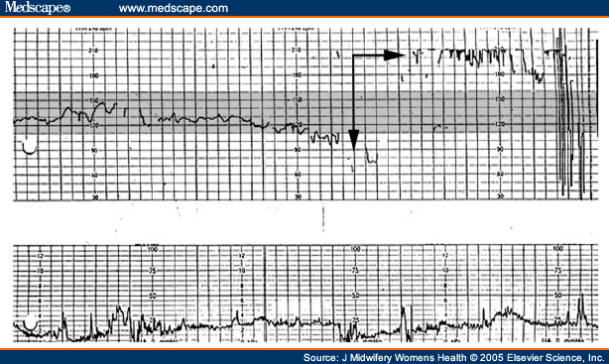
Task: Select the 30 label in the middle panel
Action: (298, 197)
